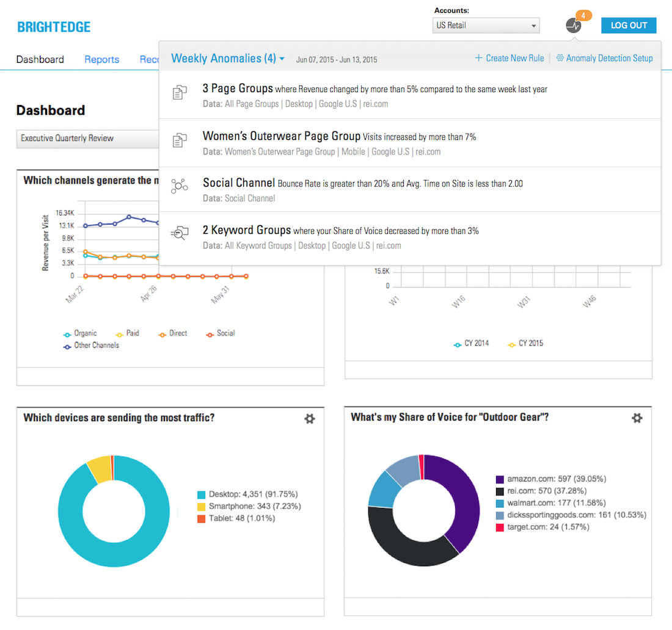Screen dimensions: 672x630
Task: Open the 2 Keyword Groups anomaly
Action: coord(410,237)
